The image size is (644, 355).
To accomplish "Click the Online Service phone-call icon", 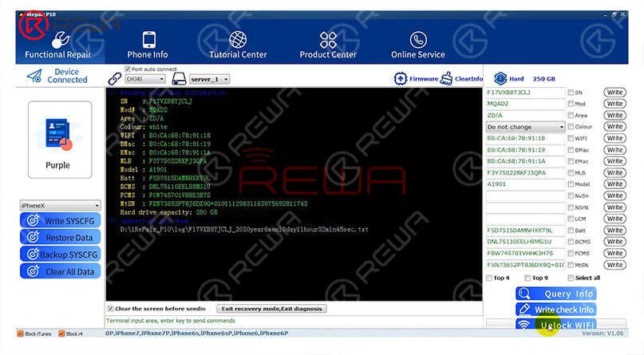I will pyautogui.click(x=418, y=40).
